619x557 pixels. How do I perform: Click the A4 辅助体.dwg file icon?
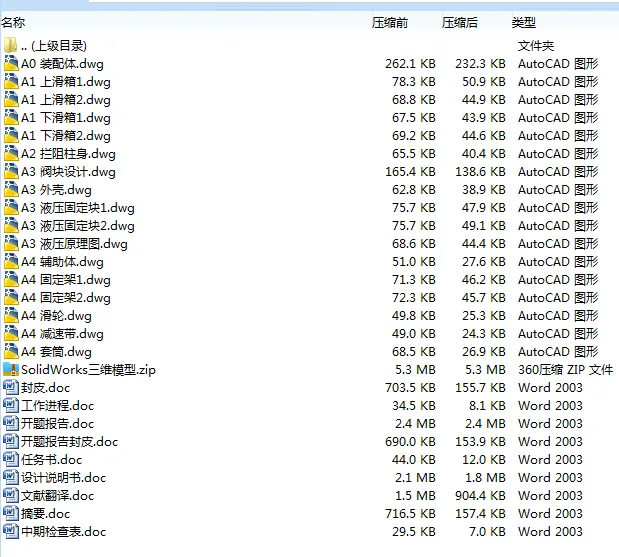[x=11, y=262]
